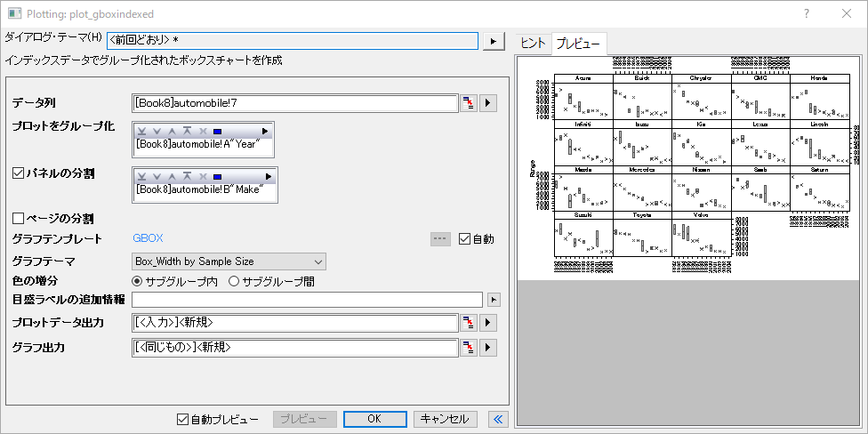Click the ダイアログ・テーマ input field
The image size is (868, 434).
pos(293,41)
